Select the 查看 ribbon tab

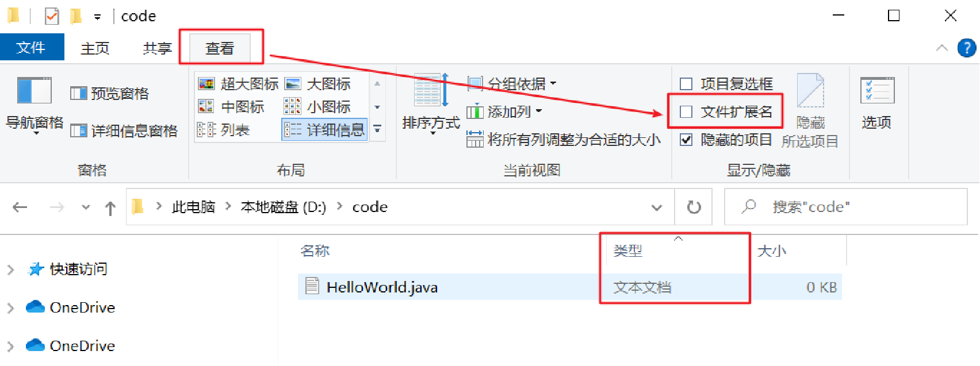[x=220, y=48]
